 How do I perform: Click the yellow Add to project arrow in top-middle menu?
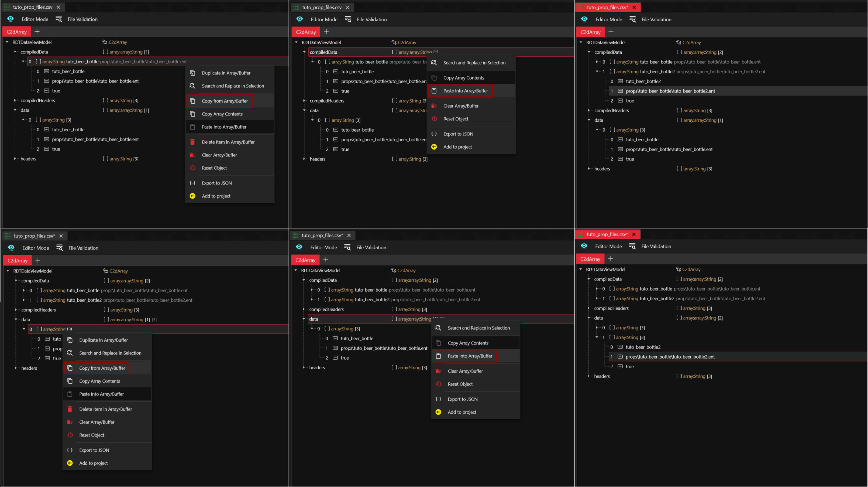(434, 147)
